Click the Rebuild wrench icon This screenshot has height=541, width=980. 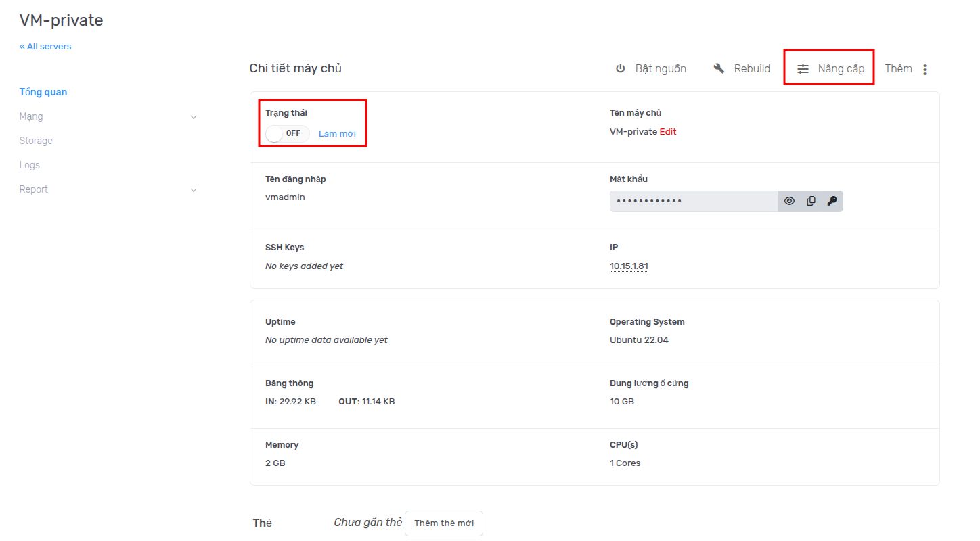click(x=719, y=68)
